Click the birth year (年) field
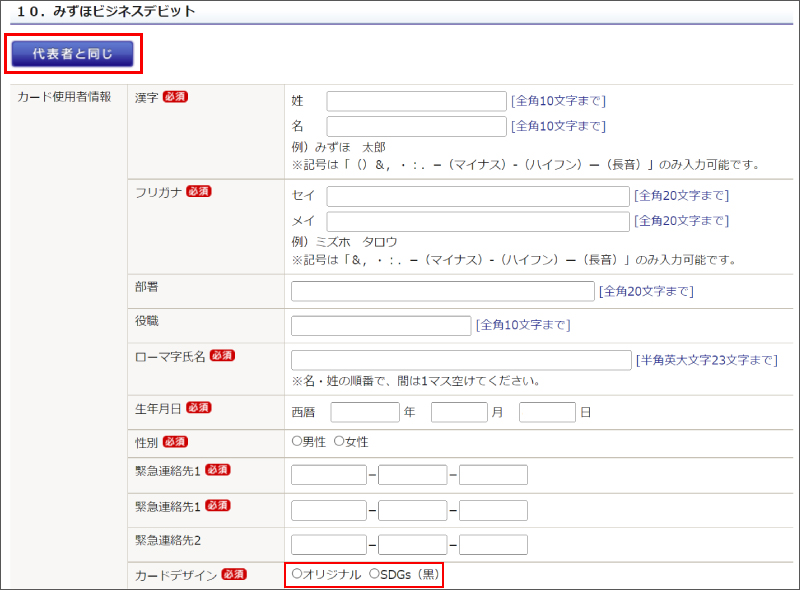800x590 pixels. 365,412
